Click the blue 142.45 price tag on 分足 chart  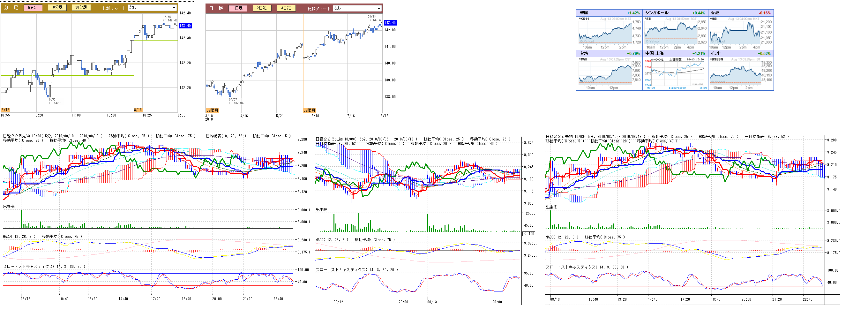pos(185,26)
